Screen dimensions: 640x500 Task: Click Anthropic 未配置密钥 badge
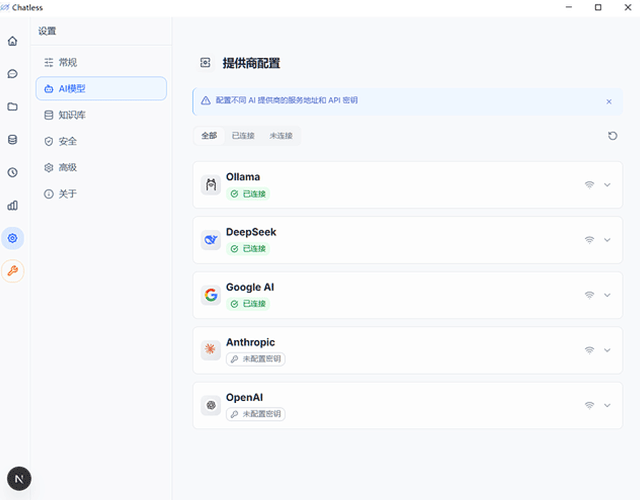[x=256, y=359]
